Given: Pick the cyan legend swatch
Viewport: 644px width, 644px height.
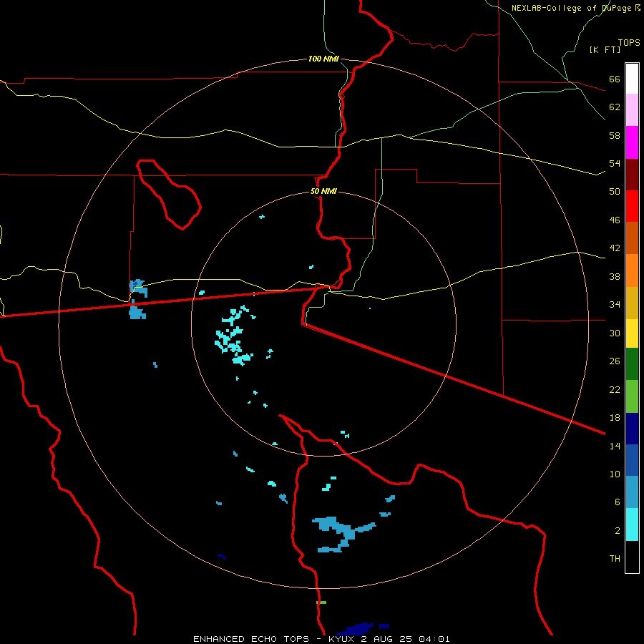Looking at the screenshot, I should coord(632,525).
